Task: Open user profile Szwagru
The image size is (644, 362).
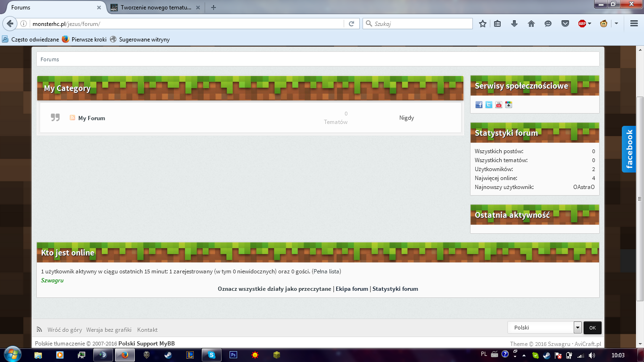Action: [52, 280]
